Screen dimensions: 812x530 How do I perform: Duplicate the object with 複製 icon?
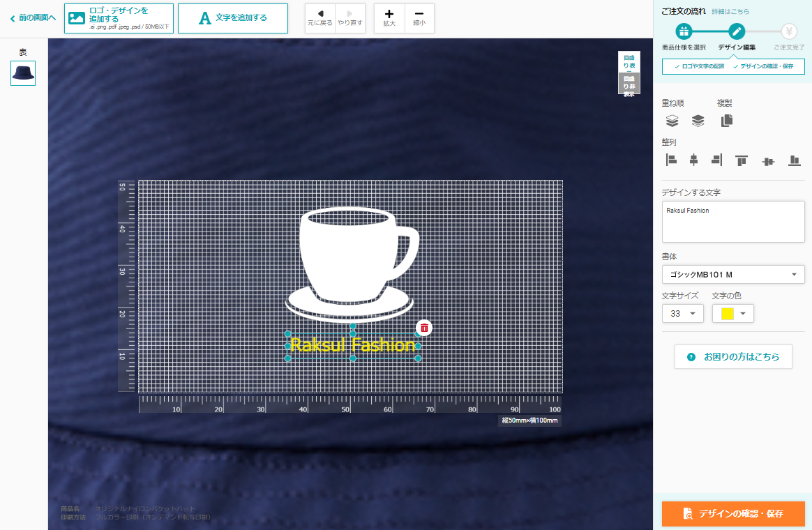coord(727,121)
